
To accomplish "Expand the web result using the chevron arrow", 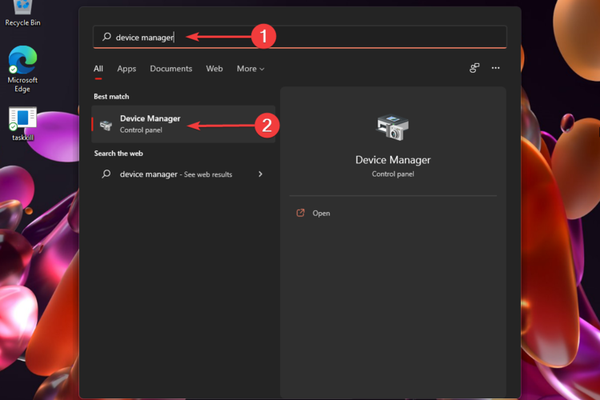I will (260, 174).
